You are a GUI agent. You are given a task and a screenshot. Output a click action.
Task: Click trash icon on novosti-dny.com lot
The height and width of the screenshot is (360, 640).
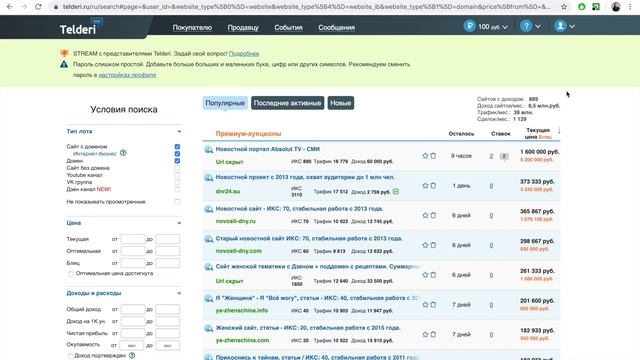(x=433, y=245)
